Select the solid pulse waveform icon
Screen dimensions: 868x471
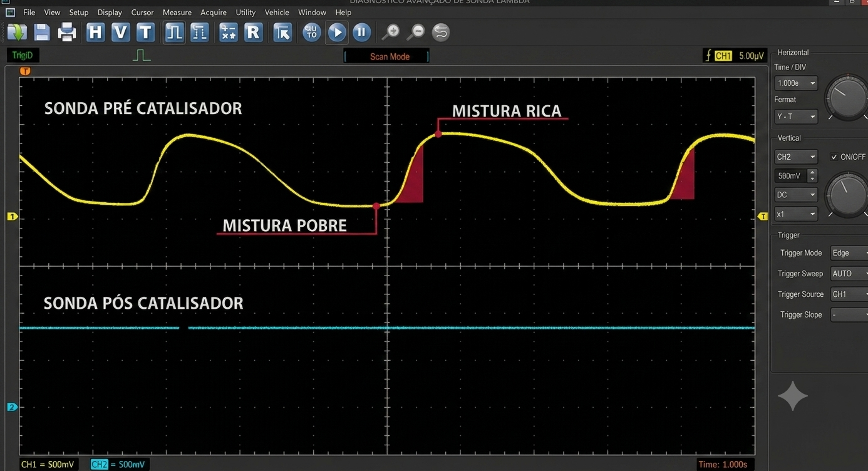click(174, 32)
